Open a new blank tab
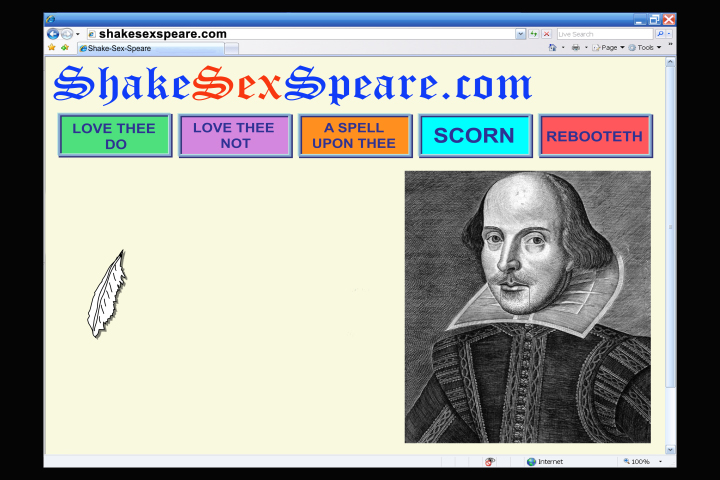Viewport: 720px width, 480px height. (x=232, y=48)
